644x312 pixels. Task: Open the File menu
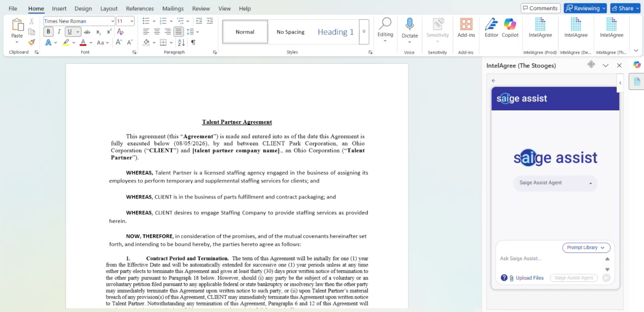(x=13, y=8)
